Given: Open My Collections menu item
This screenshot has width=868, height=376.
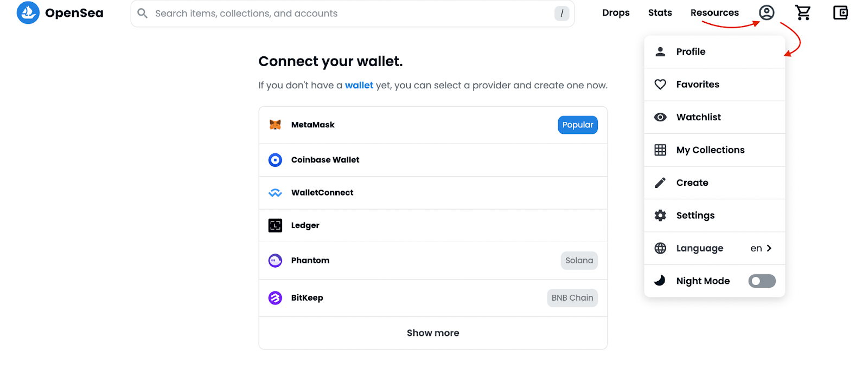Looking at the screenshot, I should [x=710, y=150].
